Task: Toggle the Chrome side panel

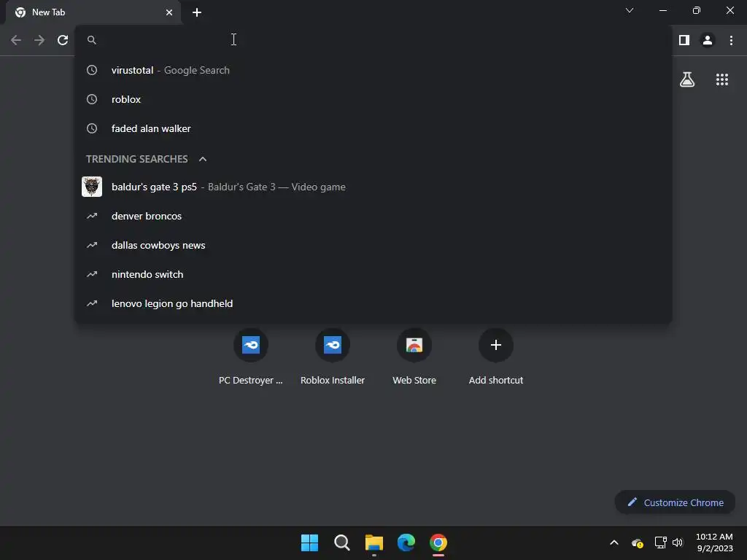Action: [684, 40]
